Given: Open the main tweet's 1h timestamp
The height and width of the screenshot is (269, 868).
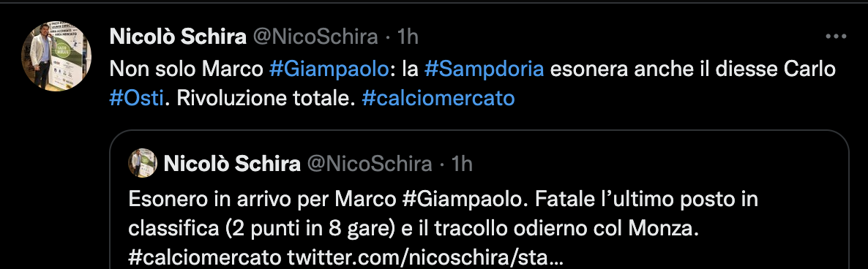Looking at the screenshot, I should [408, 37].
